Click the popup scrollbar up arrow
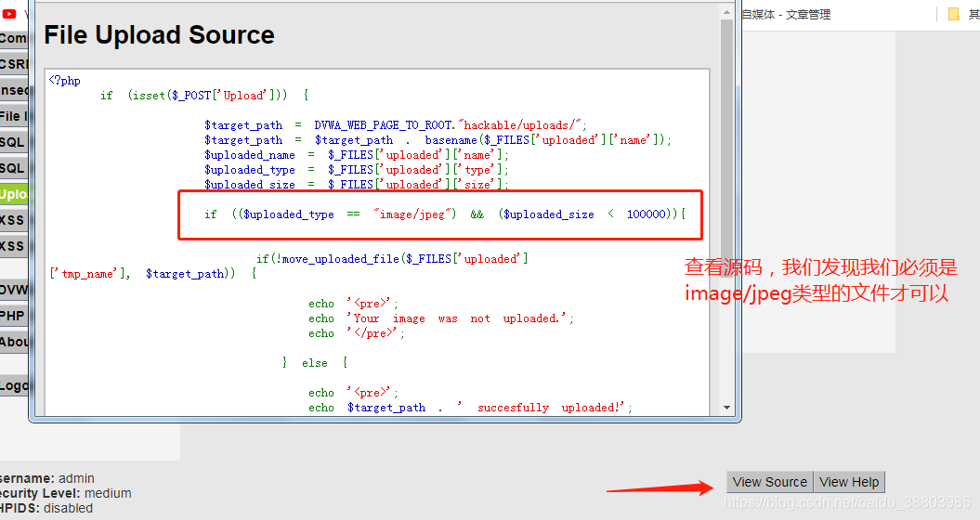 coord(726,12)
